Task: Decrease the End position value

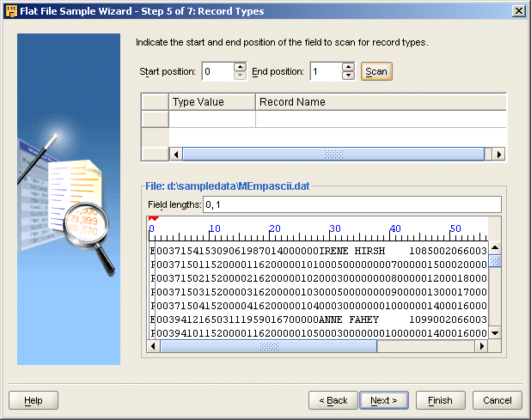Action: pyautogui.click(x=348, y=76)
